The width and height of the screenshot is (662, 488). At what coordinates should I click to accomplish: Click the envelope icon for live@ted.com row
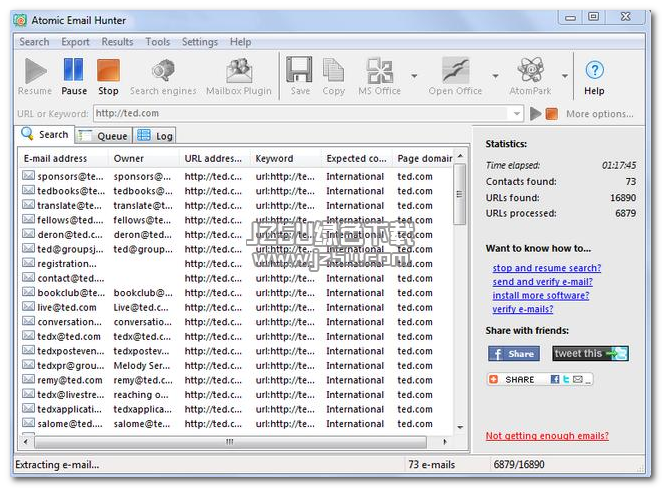(x=28, y=306)
